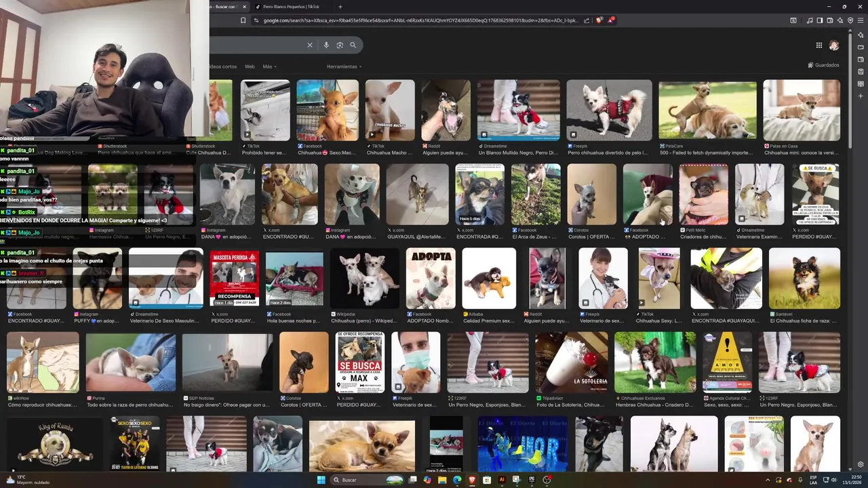Open the MASCOTA PERDIDA Recompensa image
The image size is (868, 488).
click(234, 279)
